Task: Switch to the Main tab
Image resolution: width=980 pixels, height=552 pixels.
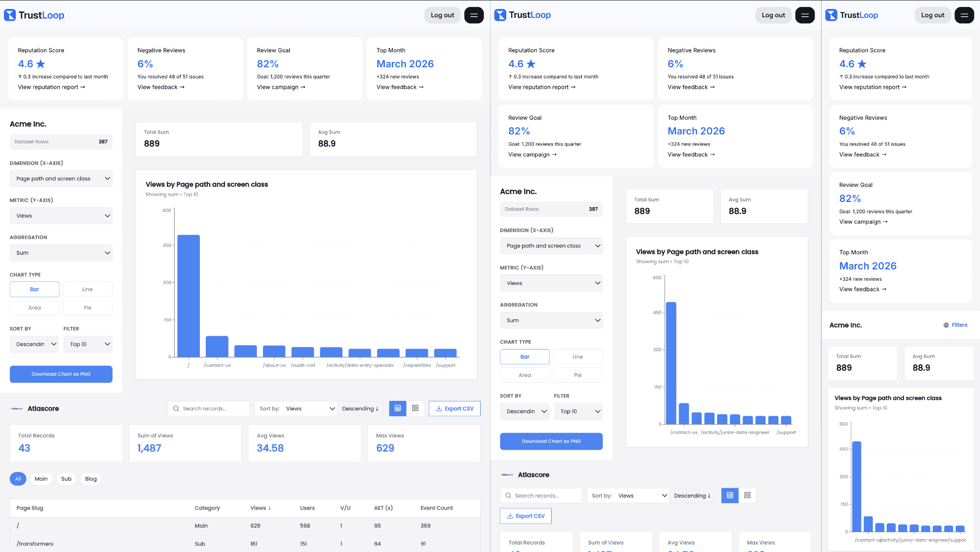Action: coord(41,479)
